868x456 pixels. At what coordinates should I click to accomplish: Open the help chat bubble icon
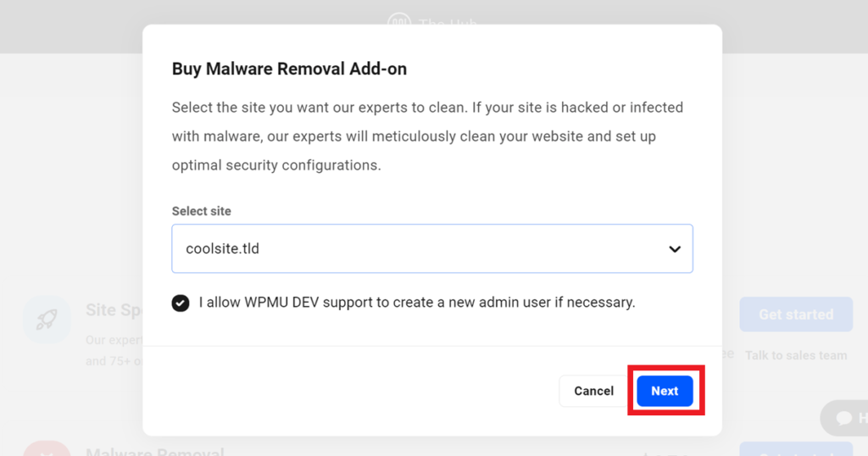point(844,418)
